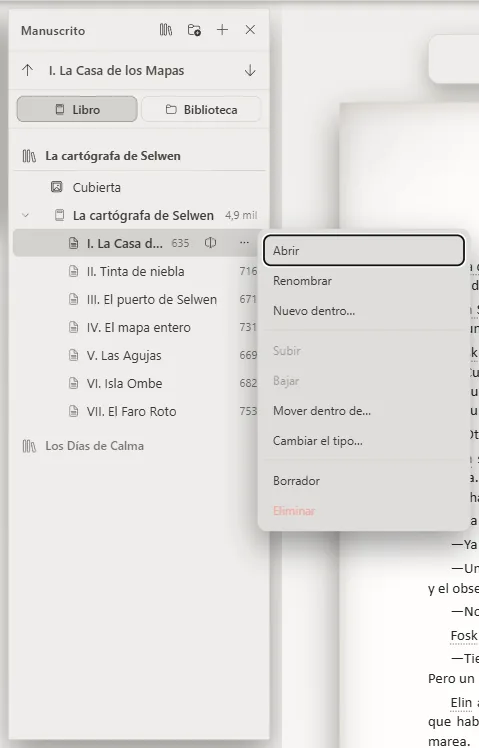Viewport: 479px width, 748px height.
Task: Click the document icon beside V. Las Agujas
Action: [73, 355]
